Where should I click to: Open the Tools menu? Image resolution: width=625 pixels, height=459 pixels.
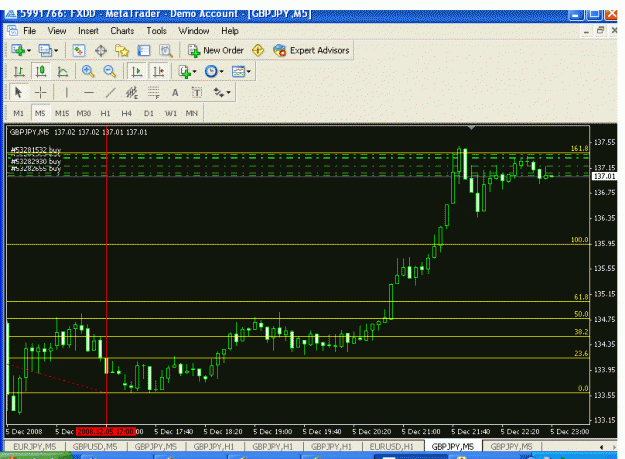tap(156, 31)
